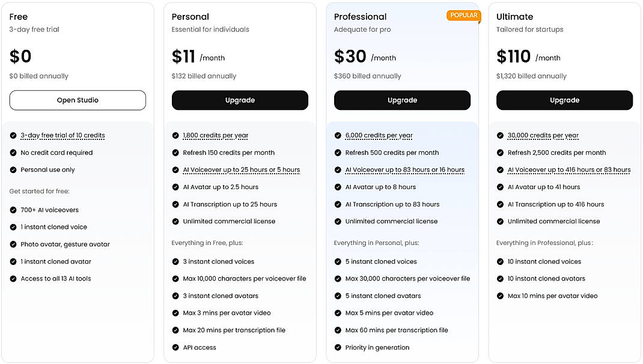Click the checkmark next to API access
643x364 pixels.
click(x=175, y=347)
